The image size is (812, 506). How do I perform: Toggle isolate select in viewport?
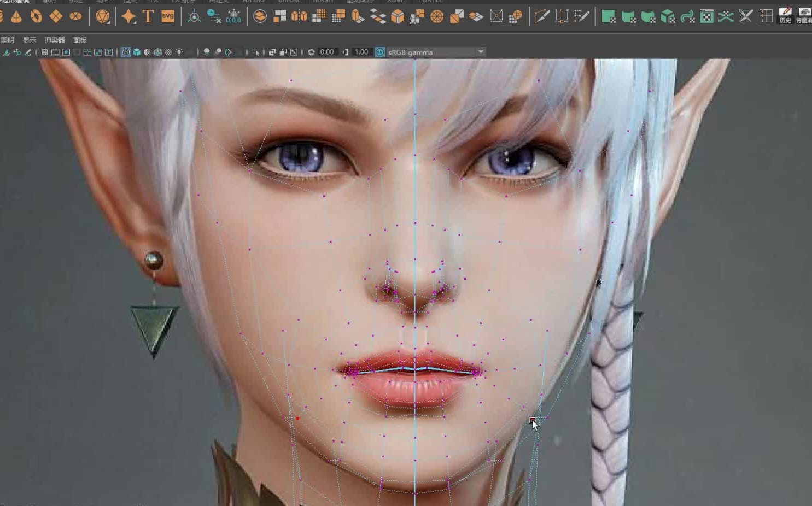(x=256, y=52)
